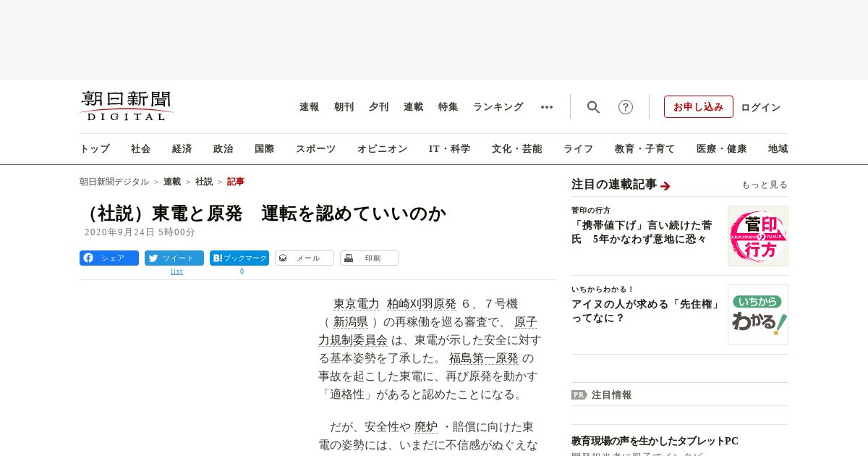
Task: Open 朝刊 in header menu
Action: pyautogui.click(x=344, y=107)
